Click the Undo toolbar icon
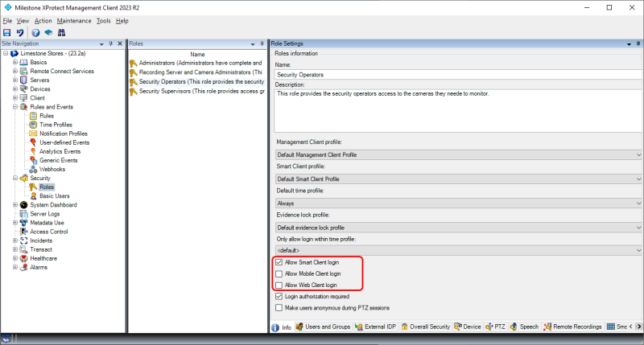 point(20,33)
